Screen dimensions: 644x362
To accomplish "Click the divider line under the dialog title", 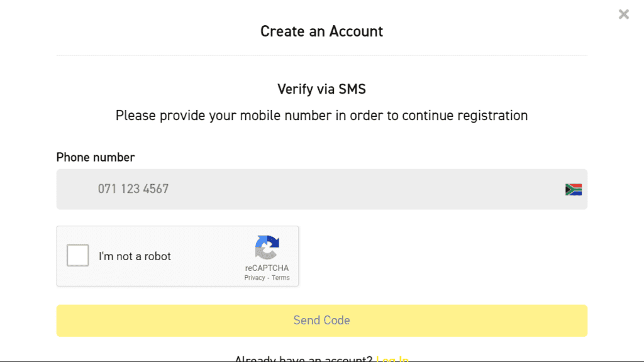I will [x=321, y=55].
